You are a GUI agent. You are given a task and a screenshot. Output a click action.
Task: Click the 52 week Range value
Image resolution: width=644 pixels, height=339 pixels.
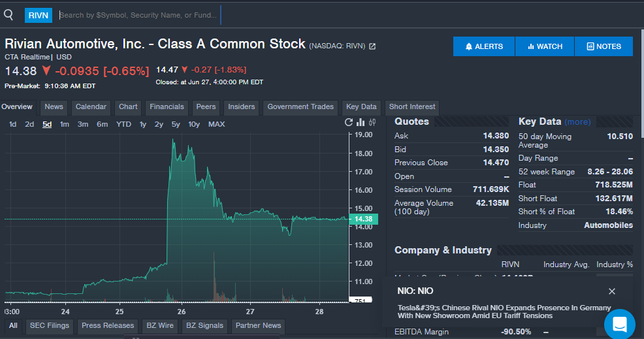[x=610, y=172]
